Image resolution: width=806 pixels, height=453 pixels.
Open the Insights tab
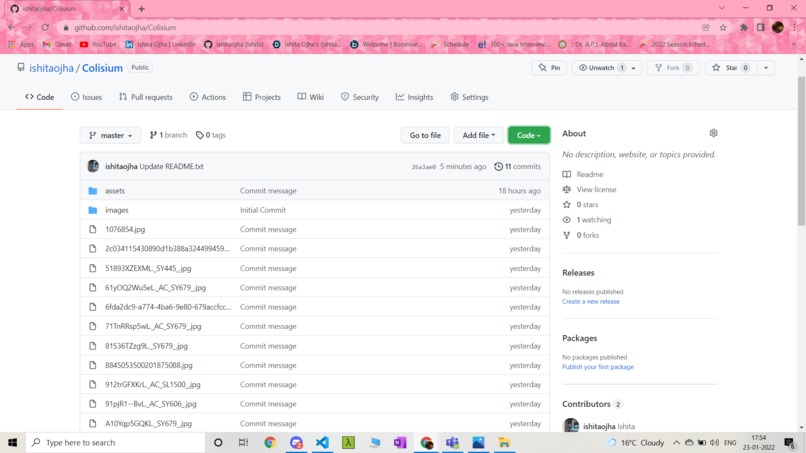tap(414, 97)
